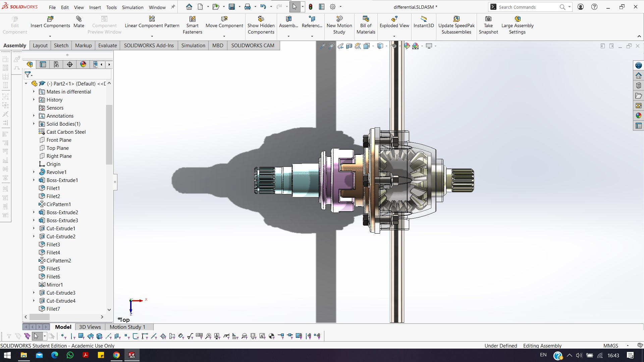This screenshot has width=644, height=362.
Task: Expand Insert Components dropdown arrow
Action: pyautogui.click(x=50, y=36)
